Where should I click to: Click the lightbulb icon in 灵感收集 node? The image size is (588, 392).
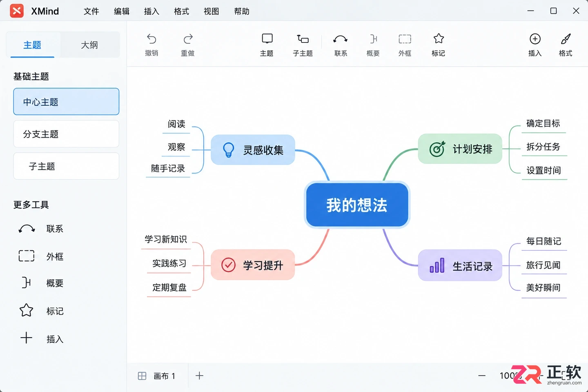tap(229, 150)
